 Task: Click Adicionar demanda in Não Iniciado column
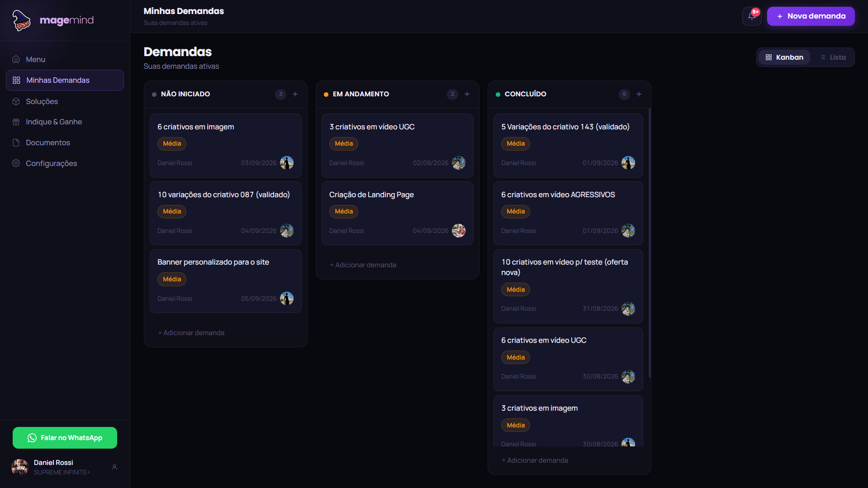click(x=191, y=333)
